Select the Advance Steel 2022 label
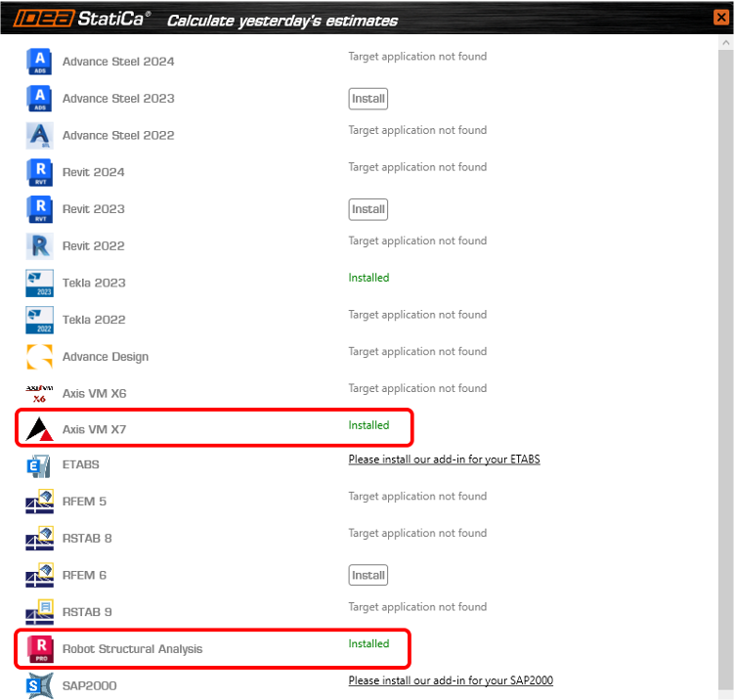The height and width of the screenshot is (700, 735). point(118,136)
